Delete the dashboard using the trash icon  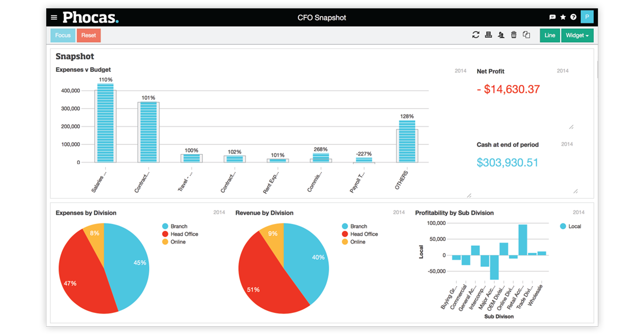pos(514,34)
